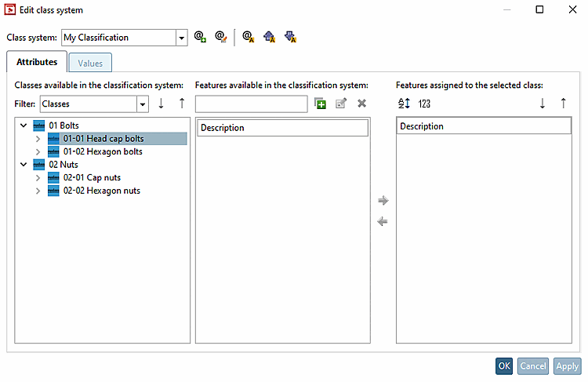The image size is (588, 382).
Task: Select the 01 Bolts class
Action: tap(64, 126)
